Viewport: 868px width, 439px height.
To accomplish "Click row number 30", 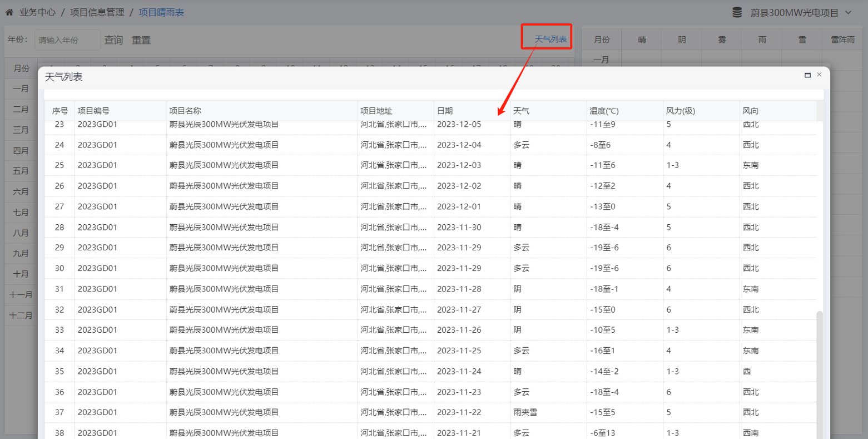I will (59, 268).
